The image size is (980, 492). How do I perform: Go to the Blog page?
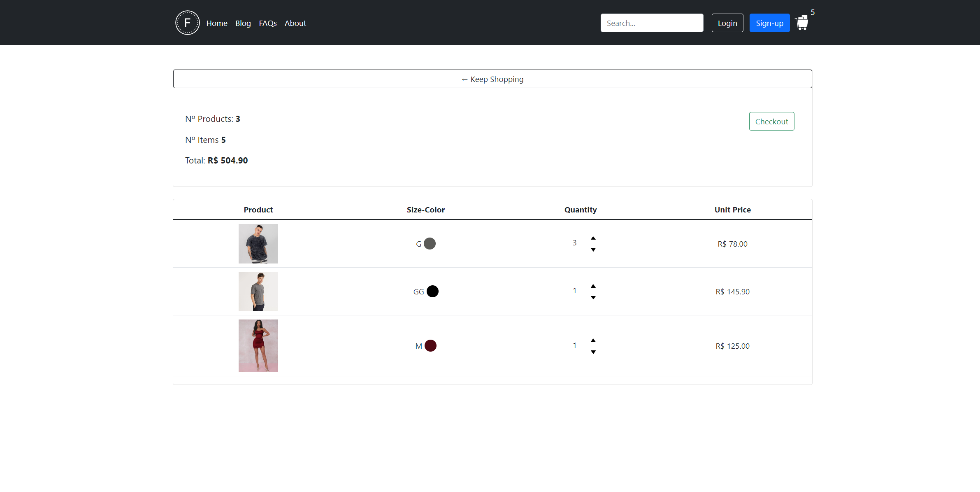(243, 23)
